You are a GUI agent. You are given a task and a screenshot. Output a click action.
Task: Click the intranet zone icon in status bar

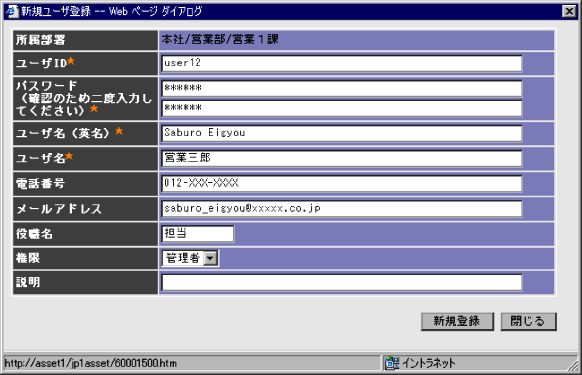(392, 363)
